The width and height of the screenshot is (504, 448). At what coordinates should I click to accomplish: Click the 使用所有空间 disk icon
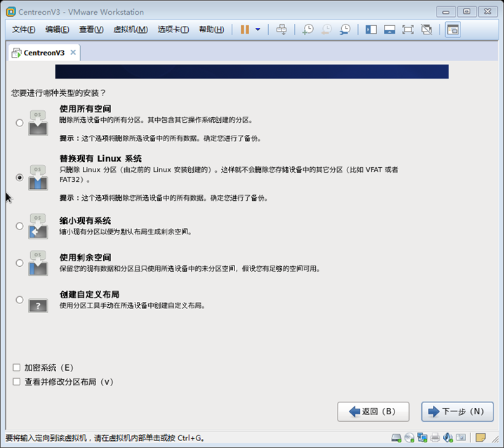tap(38, 123)
